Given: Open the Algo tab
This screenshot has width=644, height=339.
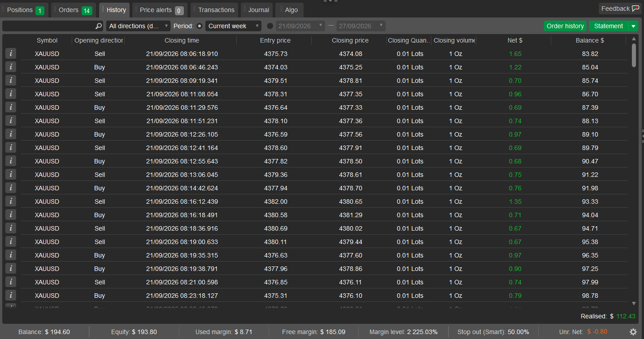Looking at the screenshot, I should 290,10.
